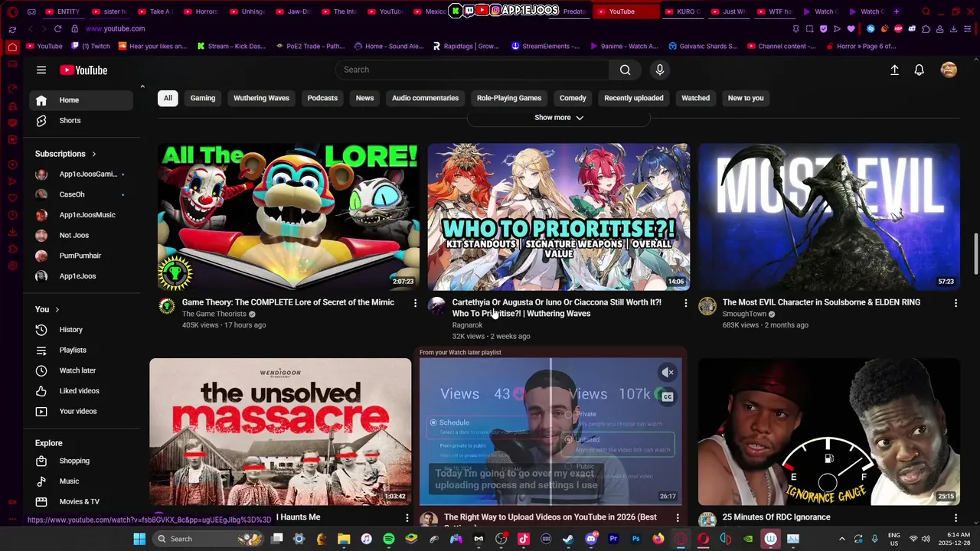The width and height of the screenshot is (980, 551).
Task: Switch to the KURO browser tab
Action: [x=684, y=11]
